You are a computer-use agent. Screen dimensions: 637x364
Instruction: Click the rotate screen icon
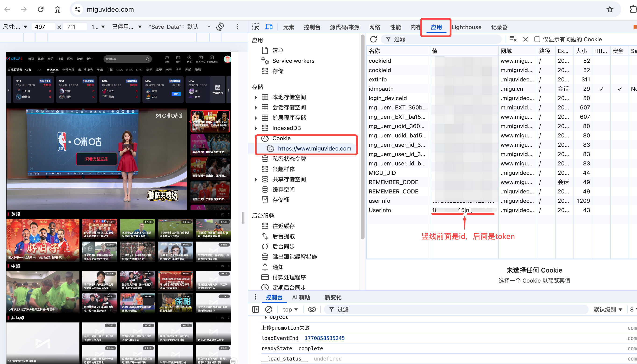click(x=220, y=27)
